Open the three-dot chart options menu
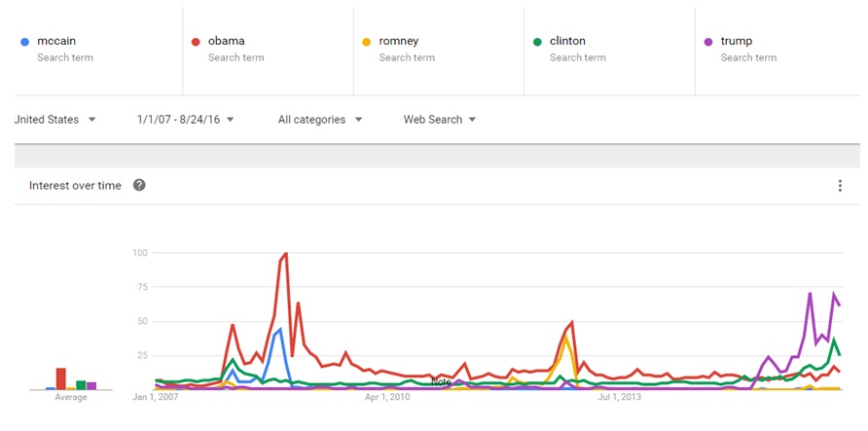The width and height of the screenshot is (868, 431). coord(840,186)
